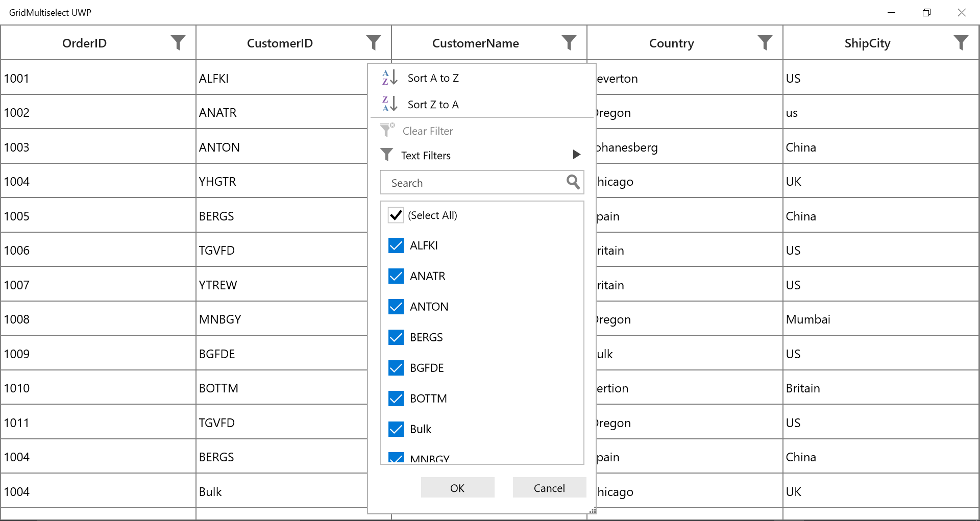The height and width of the screenshot is (521, 980).
Task: Select CustomerID cell ANTON in grid
Action: tap(282, 147)
